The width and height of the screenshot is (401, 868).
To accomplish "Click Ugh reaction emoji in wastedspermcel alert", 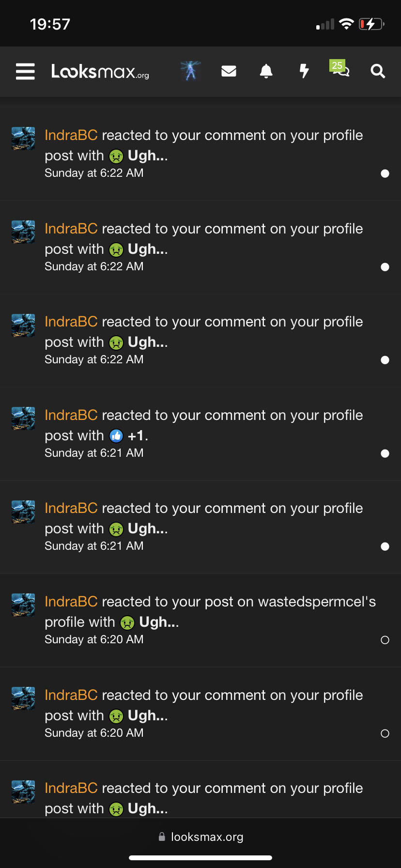I will [127, 622].
